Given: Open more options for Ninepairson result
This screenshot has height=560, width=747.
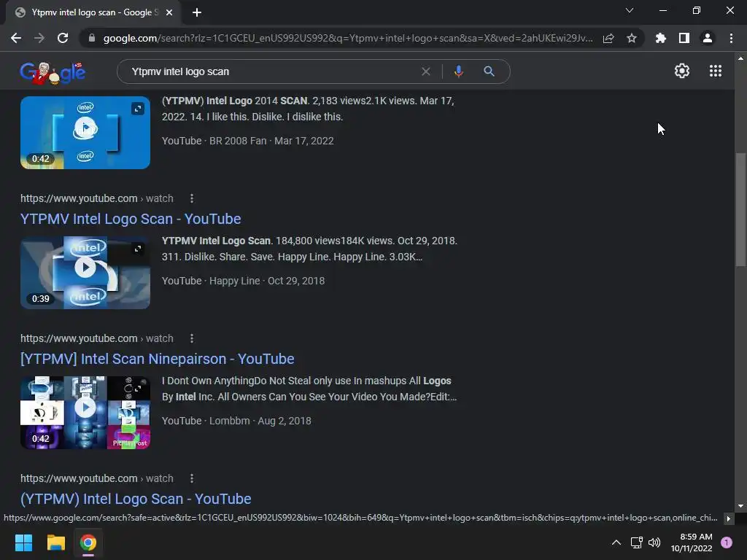Looking at the screenshot, I should [192, 338].
